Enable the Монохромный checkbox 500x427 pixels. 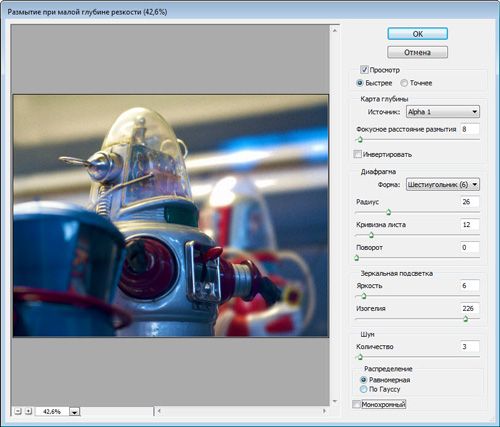[356, 405]
